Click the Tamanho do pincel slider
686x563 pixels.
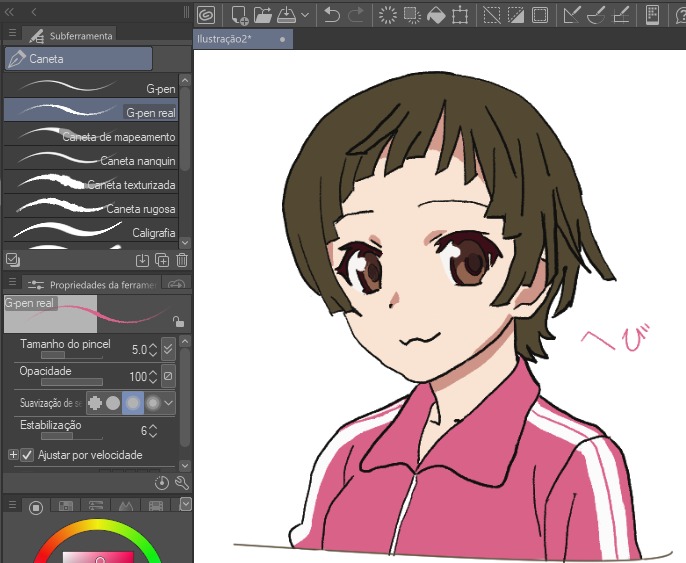[x=72, y=355]
